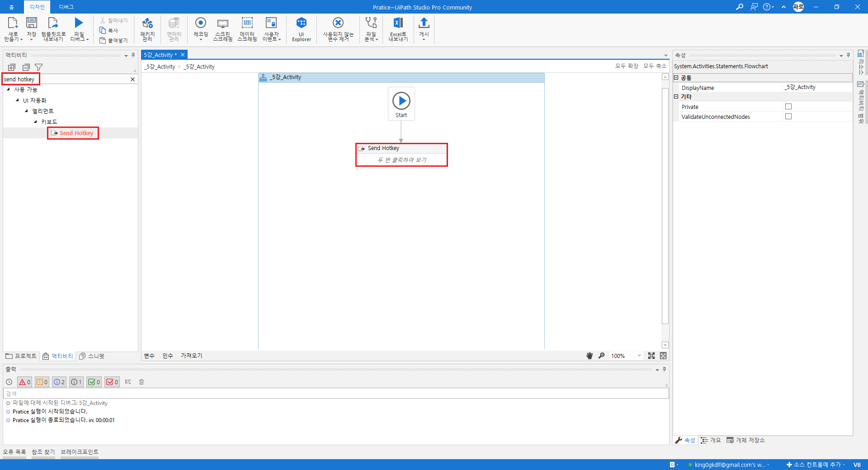Switch to 개요 outline tab
Screen dimensions: 868x470
[711, 440]
